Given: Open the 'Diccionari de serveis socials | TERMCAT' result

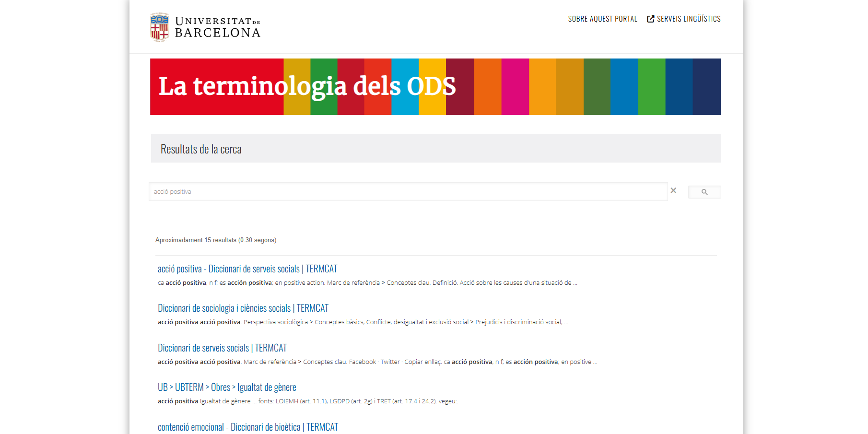Looking at the screenshot, I should point(222,348).
